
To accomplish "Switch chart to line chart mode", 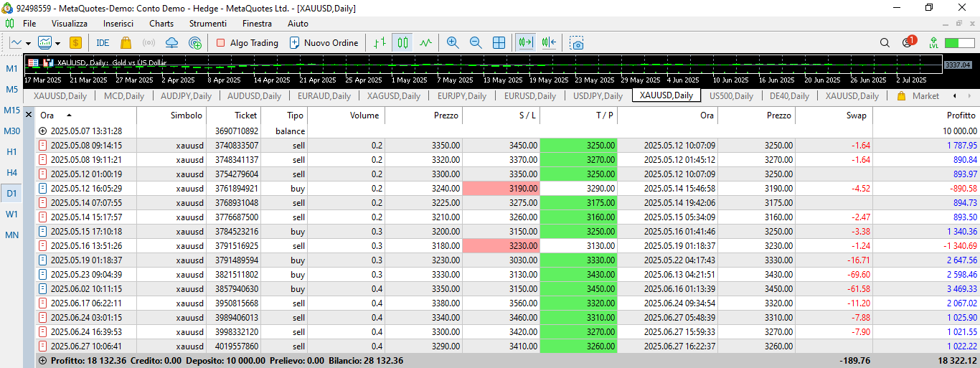I will [x=426, y=43].
